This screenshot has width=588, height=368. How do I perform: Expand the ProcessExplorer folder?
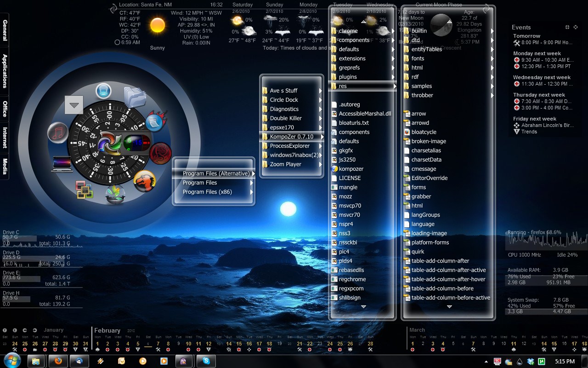pyautogui.click(x=321, y=146)
